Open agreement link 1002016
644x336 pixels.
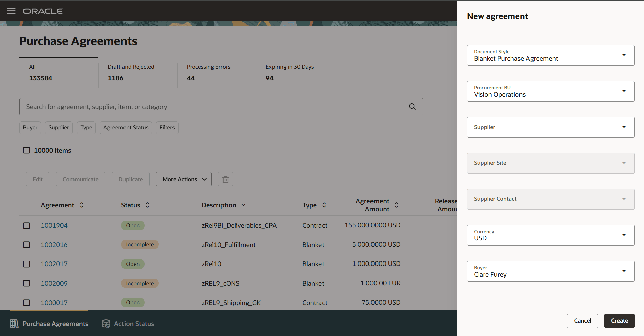coord(54,245)
